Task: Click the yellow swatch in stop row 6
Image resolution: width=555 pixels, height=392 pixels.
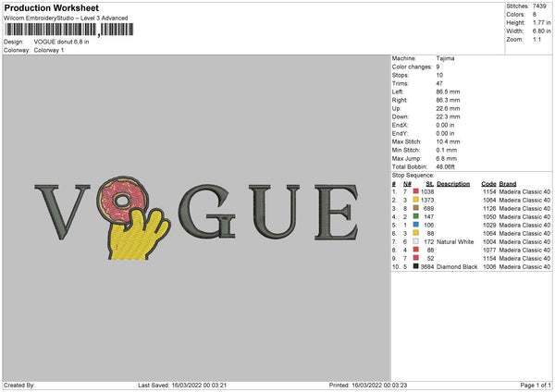Action: click(x=416, y=233)
